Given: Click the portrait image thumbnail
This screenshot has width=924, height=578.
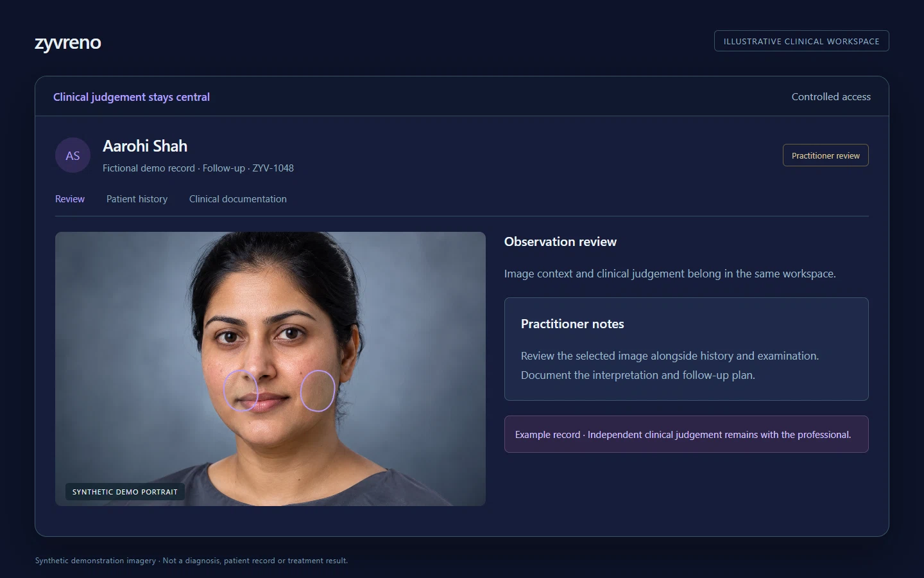Looking at the screenshot, I should (x=270, y=369).
